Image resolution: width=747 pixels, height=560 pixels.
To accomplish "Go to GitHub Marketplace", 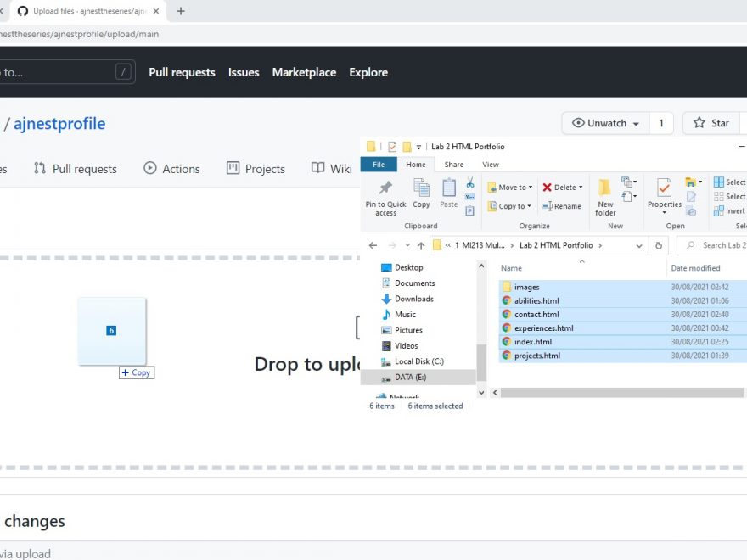I will coord(304,72).
